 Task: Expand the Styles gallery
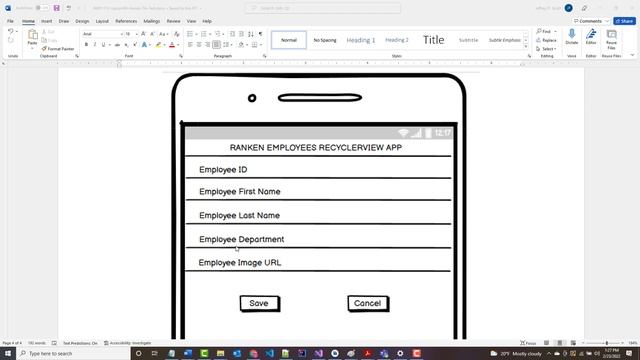526,47
